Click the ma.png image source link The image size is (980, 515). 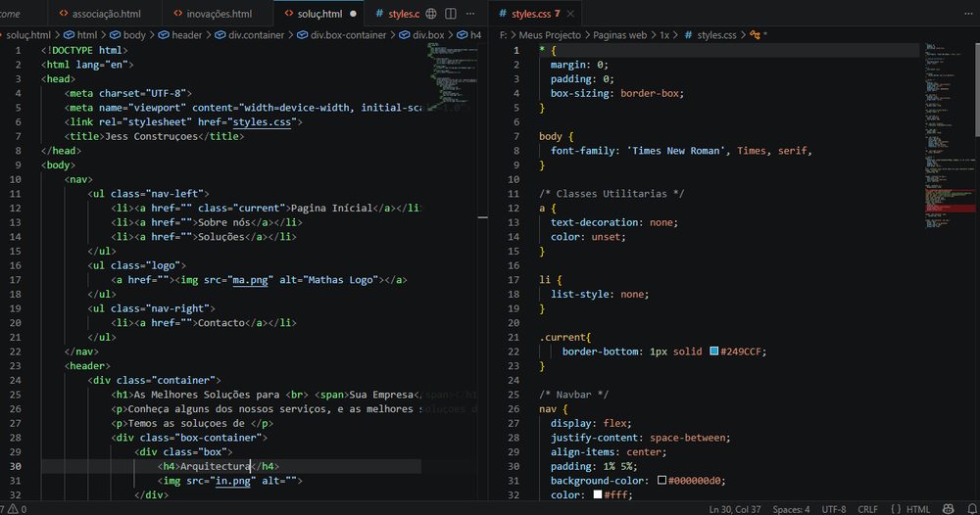250,280
